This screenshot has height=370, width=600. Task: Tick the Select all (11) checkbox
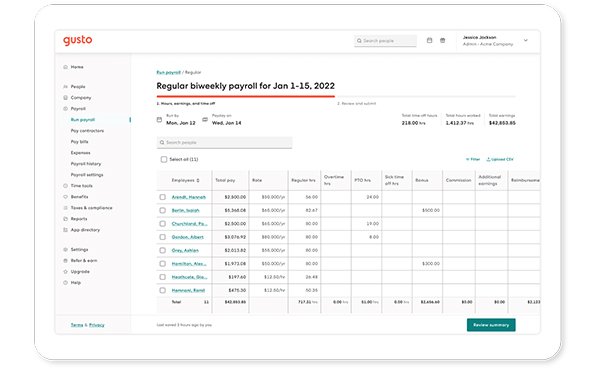click(x=164, y=159)
